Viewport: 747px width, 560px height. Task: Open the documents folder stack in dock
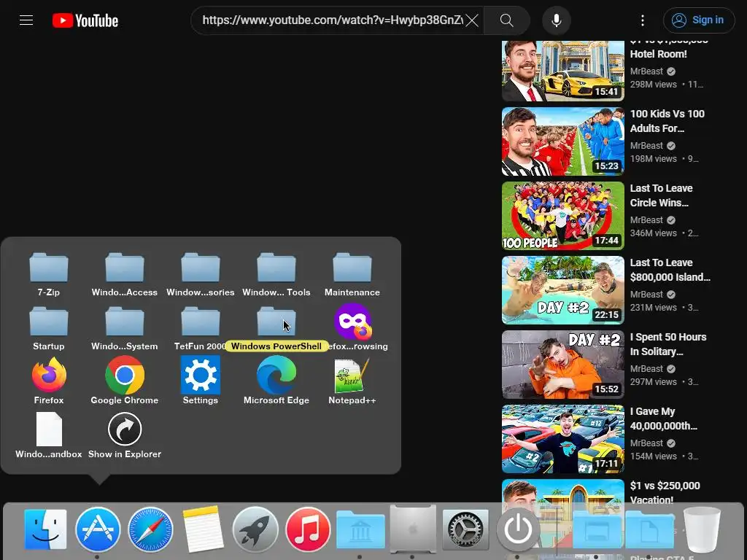pyautogui.click(x=649, y=529)
